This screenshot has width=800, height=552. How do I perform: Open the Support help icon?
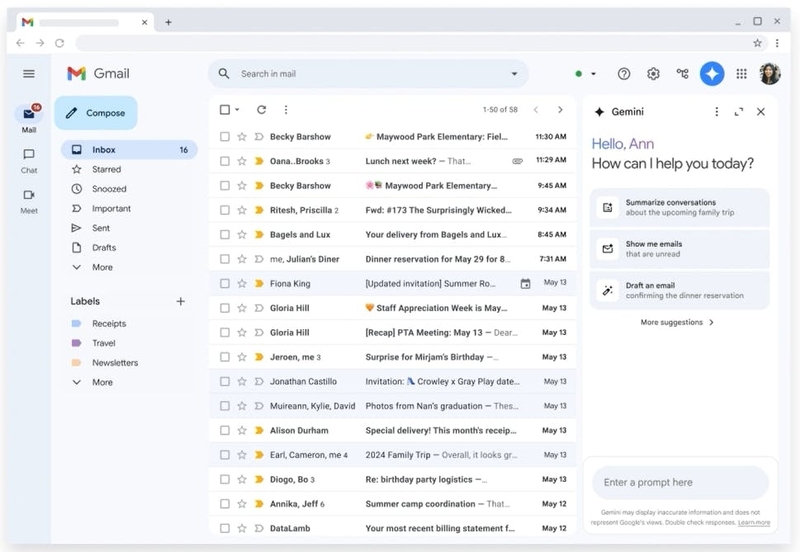coord(623,74)
